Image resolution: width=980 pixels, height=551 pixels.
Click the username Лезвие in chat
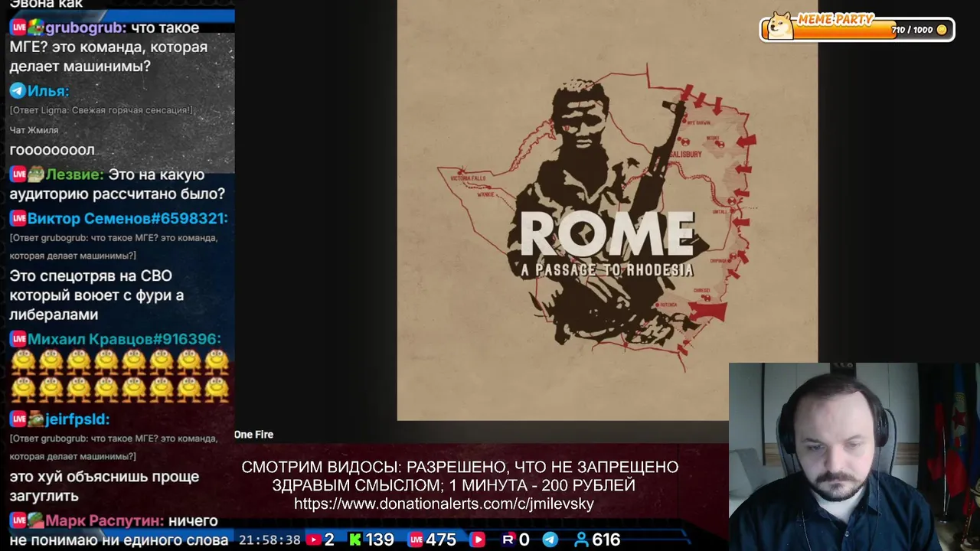(x=73, y=175)
